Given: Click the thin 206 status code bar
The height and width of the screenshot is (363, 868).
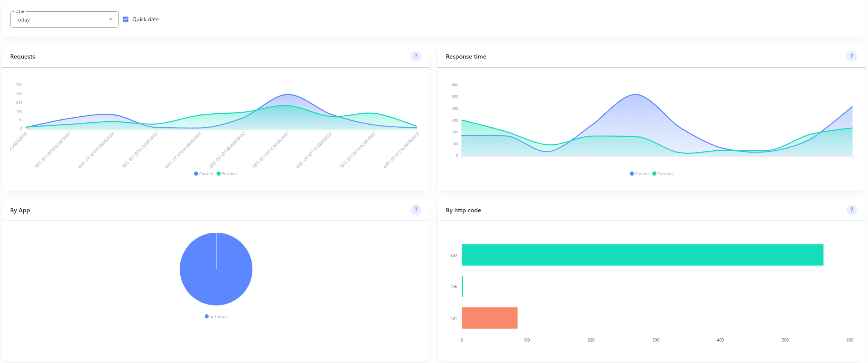Looking at the screenshot, I should coord(462,286).
